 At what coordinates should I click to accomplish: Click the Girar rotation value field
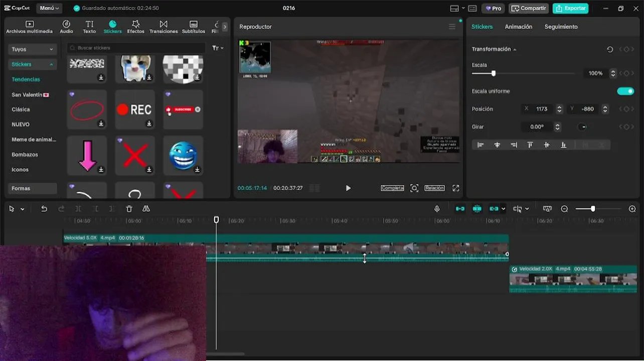click(538, 127)
